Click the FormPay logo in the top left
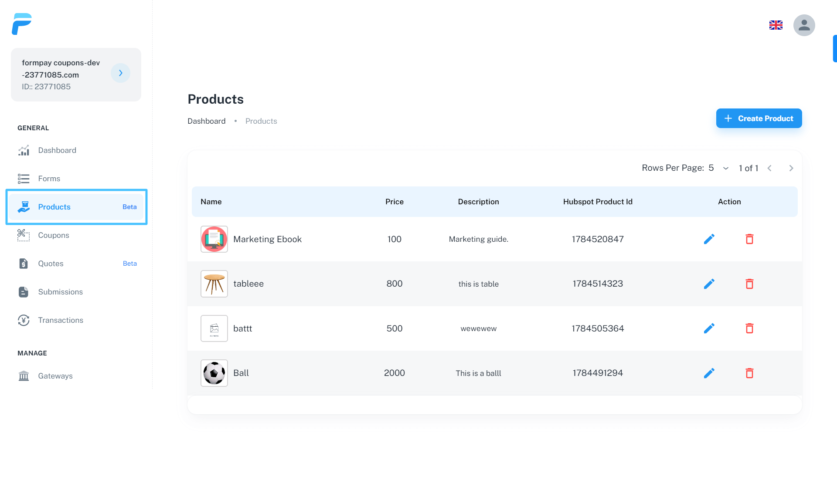837x504 pixels. coord(22,24)
